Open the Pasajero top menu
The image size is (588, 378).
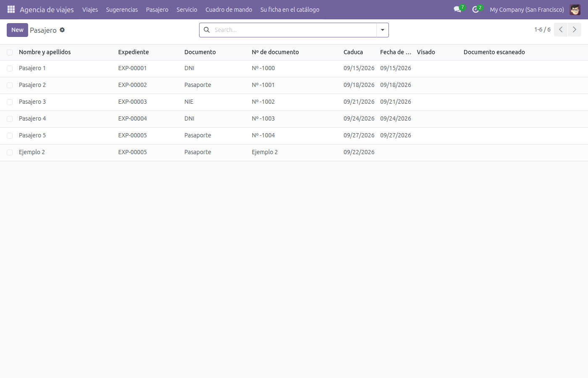[x=157, y=9]
